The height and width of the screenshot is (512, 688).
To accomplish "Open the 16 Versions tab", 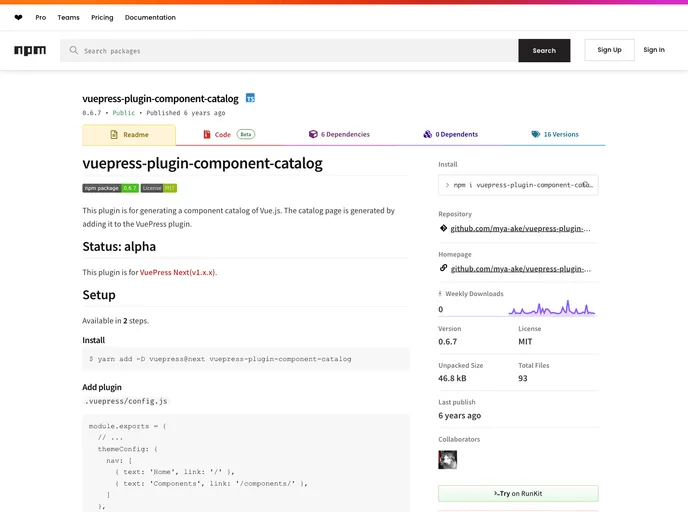I will pyautogui.click(x=555, y=134).
